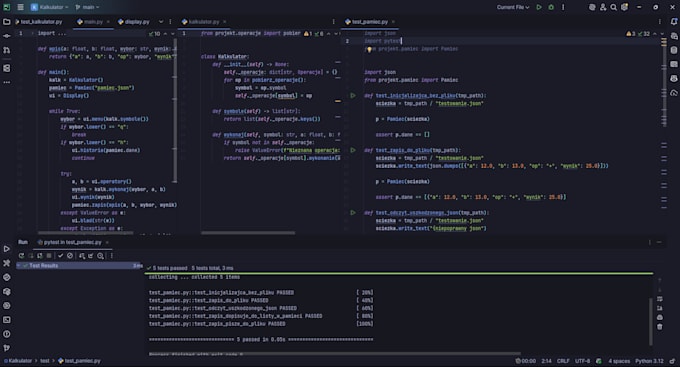Go to previous highlighted problem in test_pamiec.py
Screen dimensions: 680x367
coord(655,33)
